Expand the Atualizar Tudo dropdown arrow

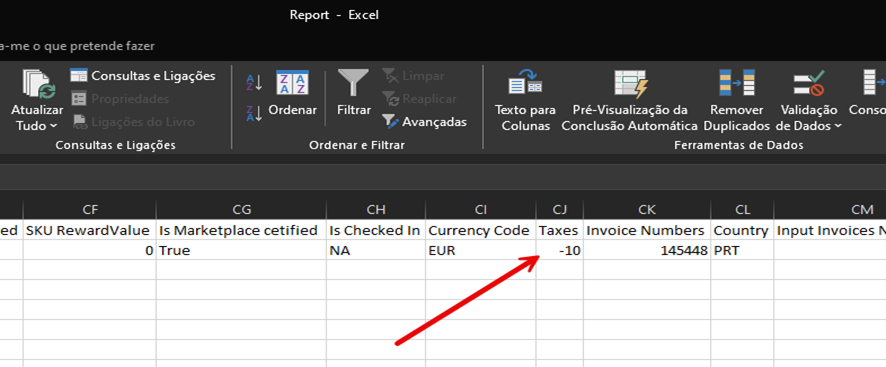(54, 126)
